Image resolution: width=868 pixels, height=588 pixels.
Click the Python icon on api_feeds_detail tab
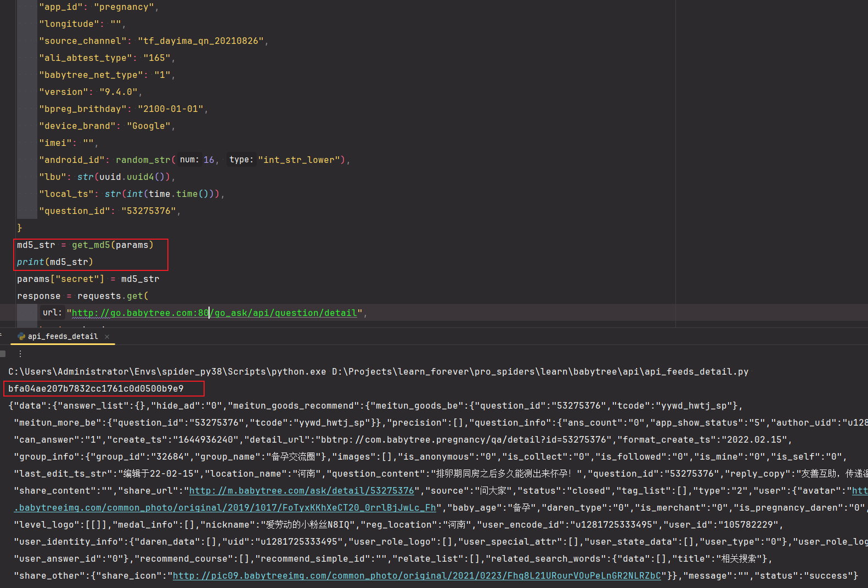(21, 336)
